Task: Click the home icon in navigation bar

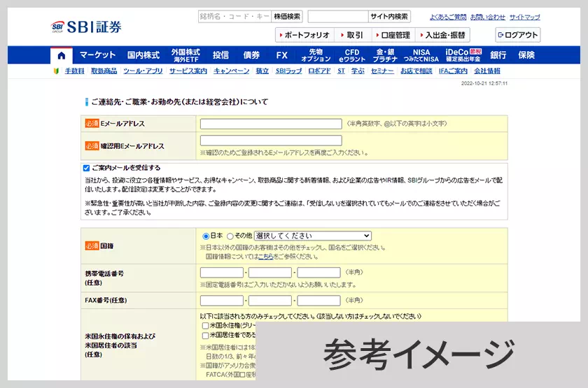Action: coord(62,55)
